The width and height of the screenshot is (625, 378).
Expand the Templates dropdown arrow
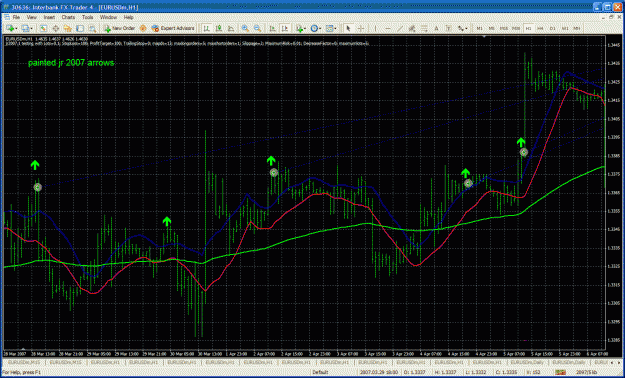(336, 29)
